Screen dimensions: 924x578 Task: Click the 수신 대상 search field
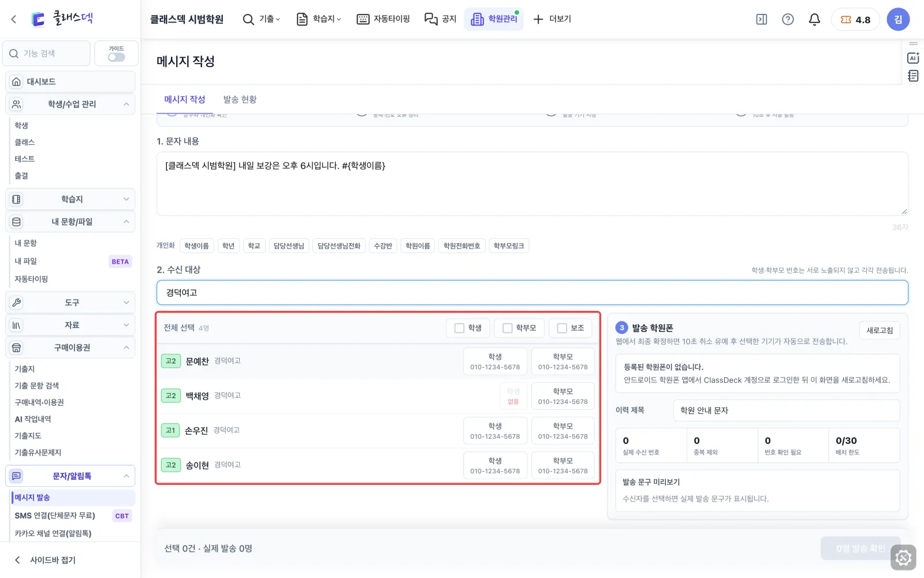point(532,292)
